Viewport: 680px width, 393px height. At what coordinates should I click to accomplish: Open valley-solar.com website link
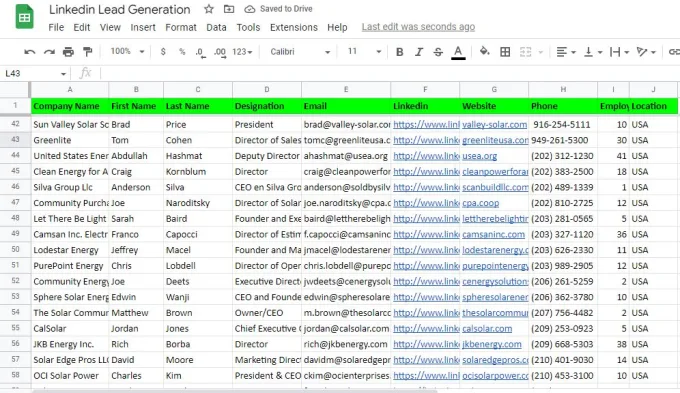coord(494,124)
